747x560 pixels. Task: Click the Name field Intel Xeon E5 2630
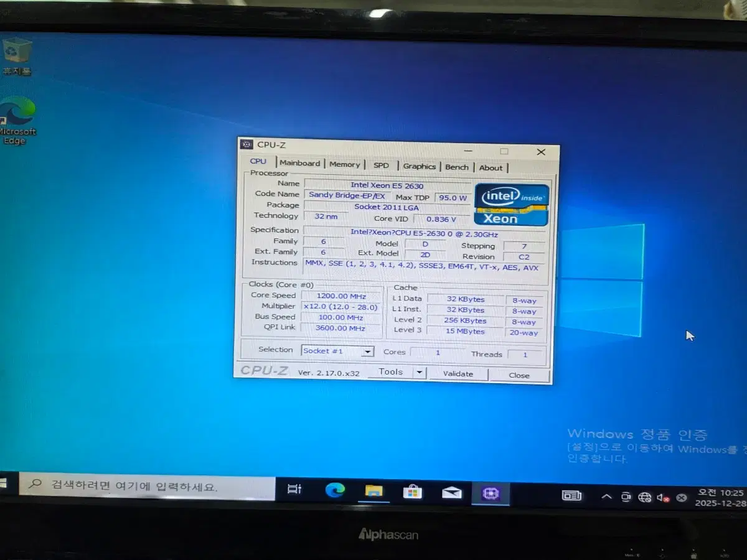(x=387, y=185)
